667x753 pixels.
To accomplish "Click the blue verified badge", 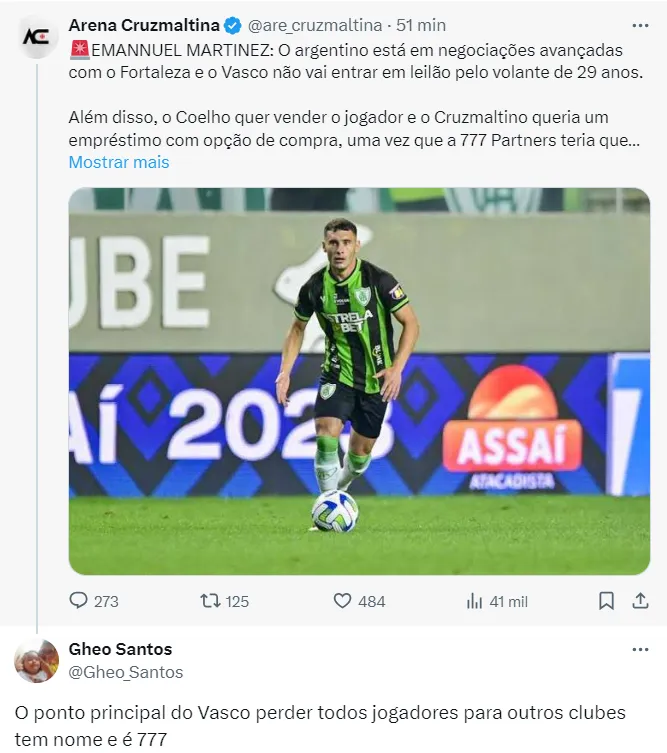I will click(232, 25).
